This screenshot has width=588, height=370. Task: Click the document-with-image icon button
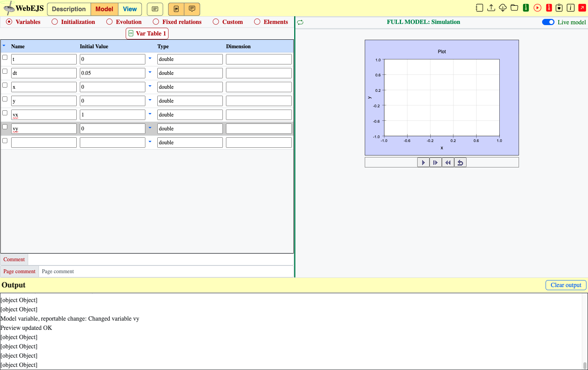[176, 9]
